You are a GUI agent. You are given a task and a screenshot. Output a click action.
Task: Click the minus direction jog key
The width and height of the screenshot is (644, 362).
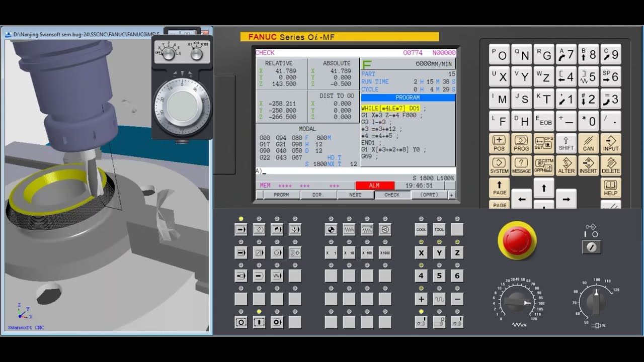457,299
